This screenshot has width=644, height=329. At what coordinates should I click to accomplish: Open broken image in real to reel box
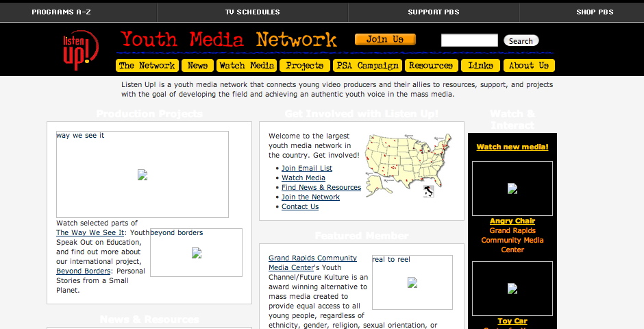412,282
